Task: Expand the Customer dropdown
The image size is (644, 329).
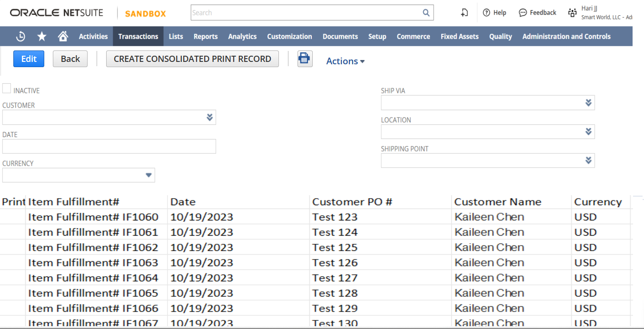Action: [209, 118]
